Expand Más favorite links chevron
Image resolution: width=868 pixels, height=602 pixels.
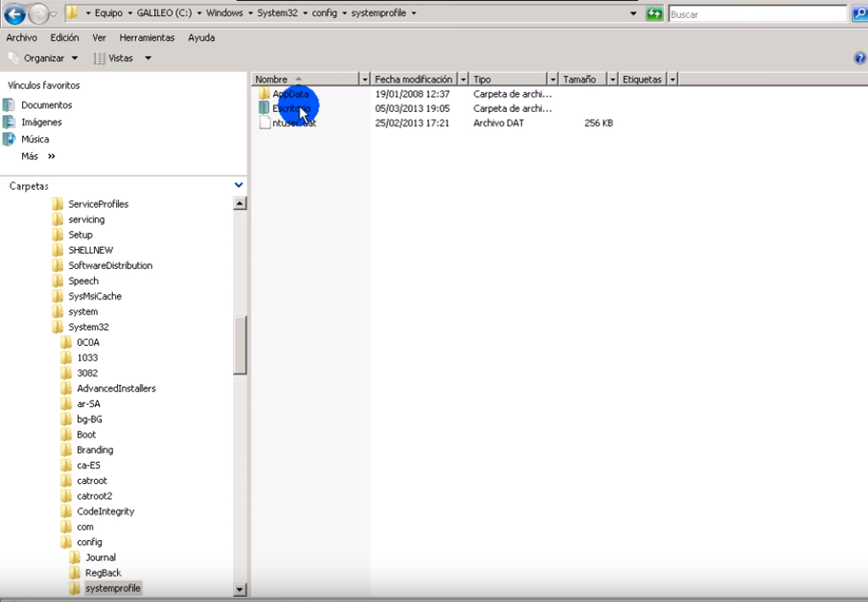(52, 156)
